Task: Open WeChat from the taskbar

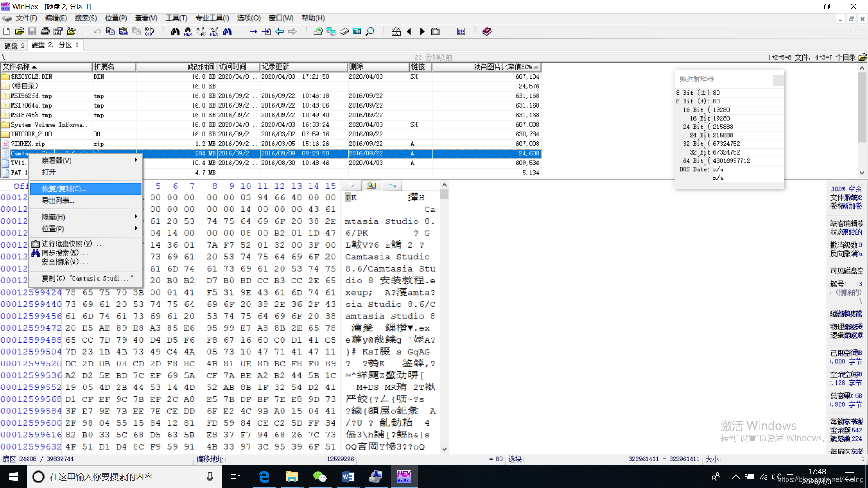Action: click(320, 477)
